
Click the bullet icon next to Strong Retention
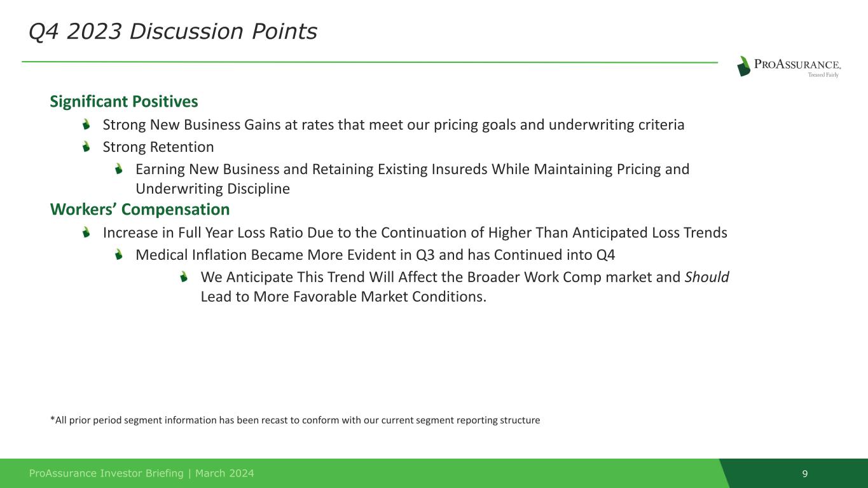tap(86, 147)
